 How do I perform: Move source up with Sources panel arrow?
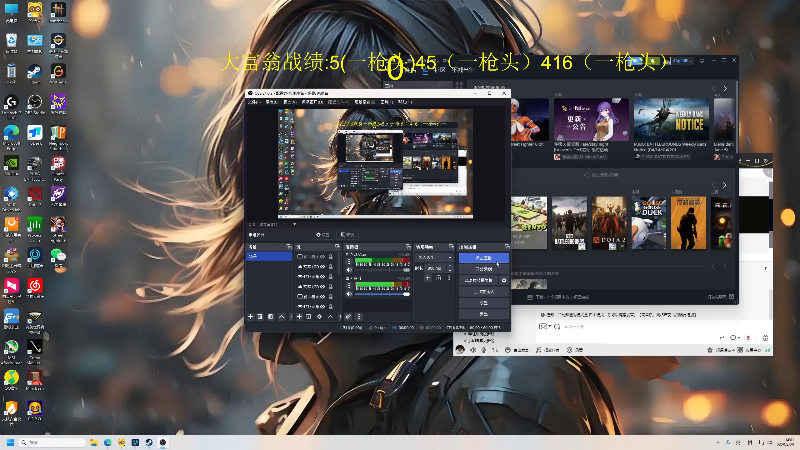[330, 317]
